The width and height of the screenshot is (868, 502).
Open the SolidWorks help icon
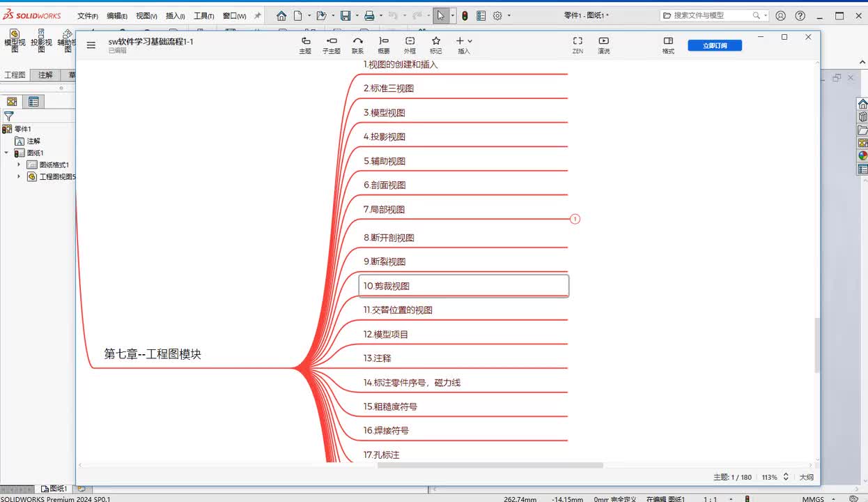click(x=800, y=15)
